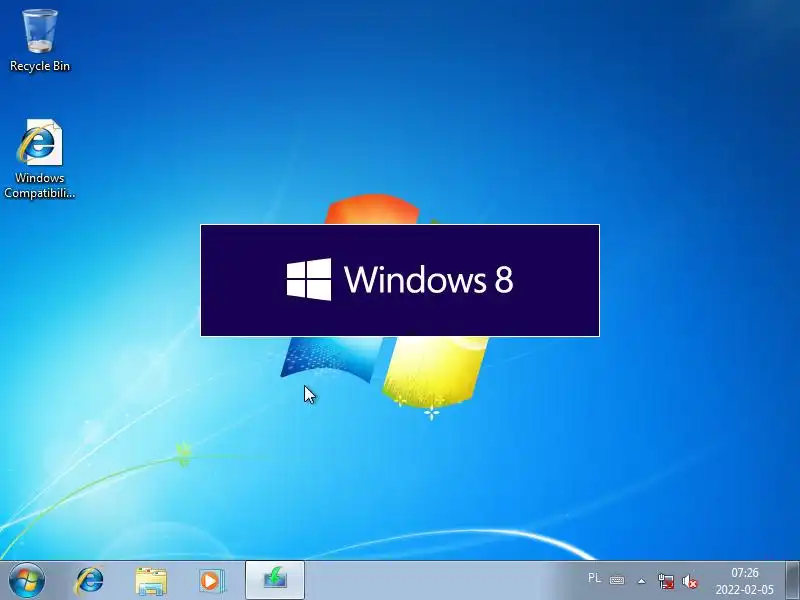This screenshot has height=600, width=800.
Task: Open the on-screen keyboard tray icon
Action: coord(617,580)
